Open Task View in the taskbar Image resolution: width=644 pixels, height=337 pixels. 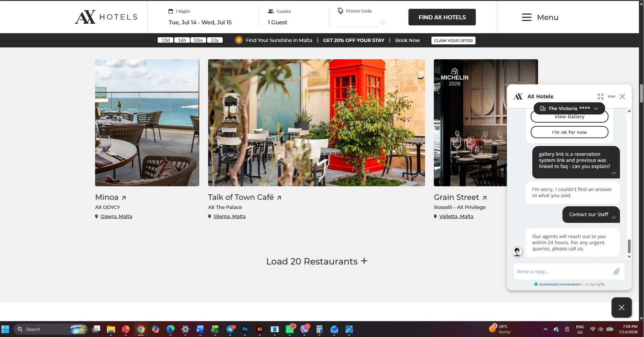tap(96, 329)
